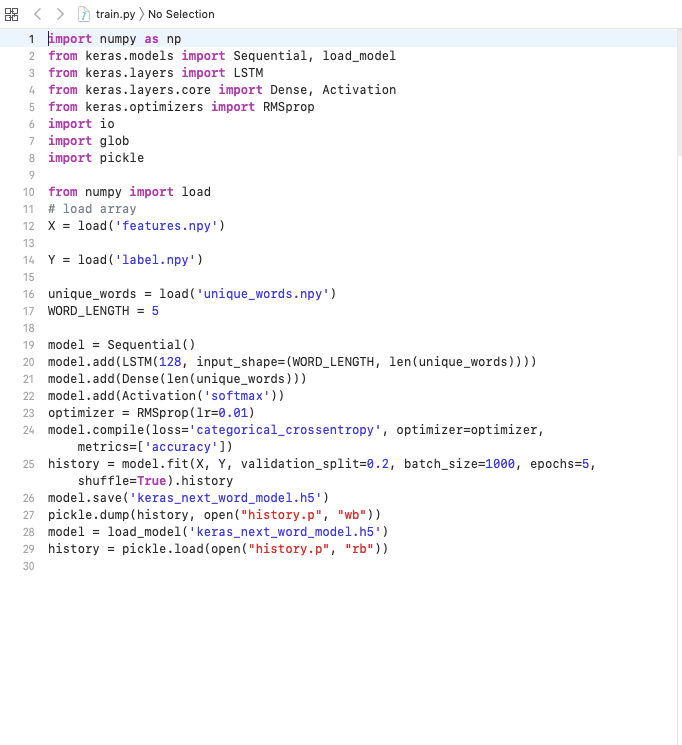
Task: Click 'categorical_crossentropy' string
Action: 285,430
